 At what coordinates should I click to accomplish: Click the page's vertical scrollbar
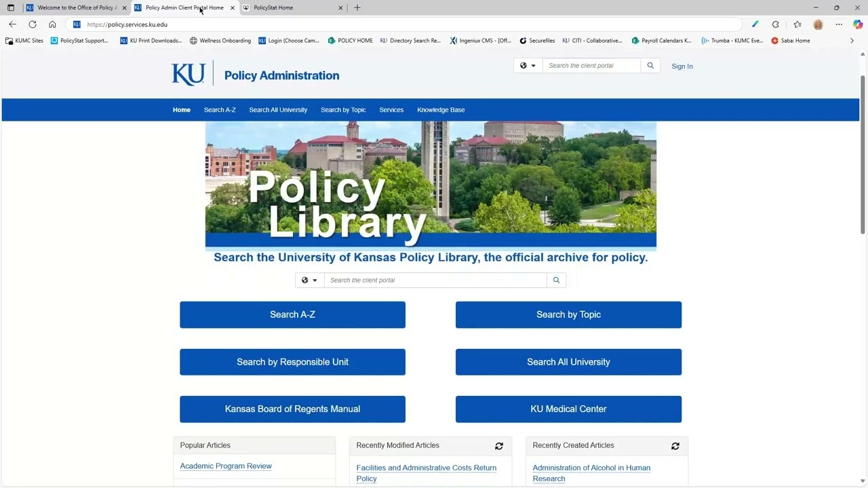tap(863, 156)
